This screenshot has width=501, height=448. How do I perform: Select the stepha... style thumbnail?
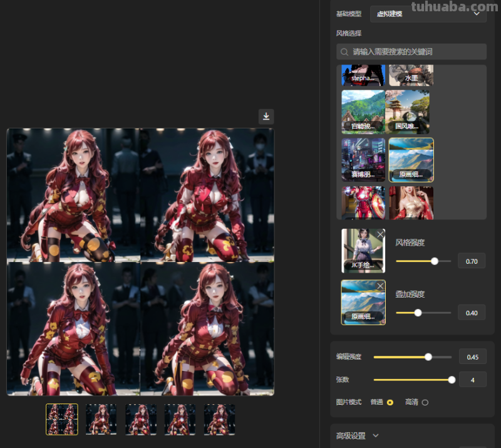[x=363, y=75]
